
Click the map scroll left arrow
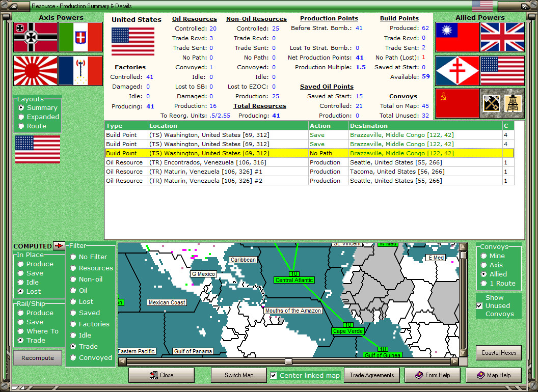[122, 361]
